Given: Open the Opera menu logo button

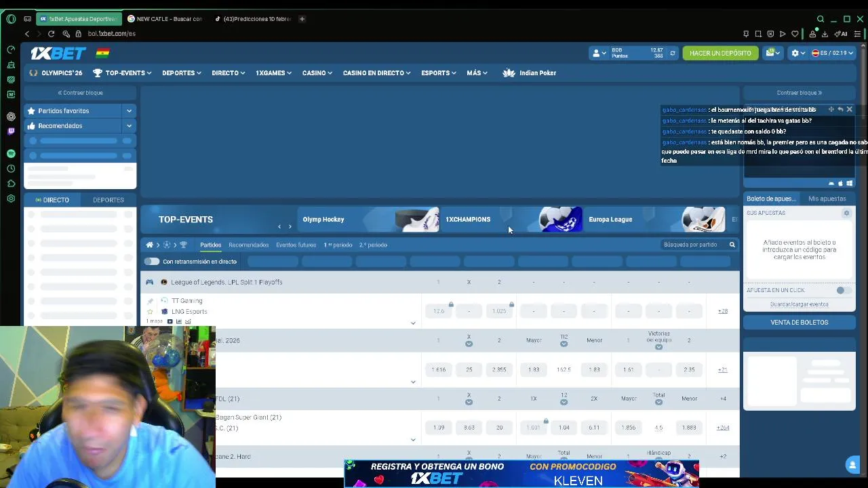Looking at the screenshot, I should (x=11, y=19).
